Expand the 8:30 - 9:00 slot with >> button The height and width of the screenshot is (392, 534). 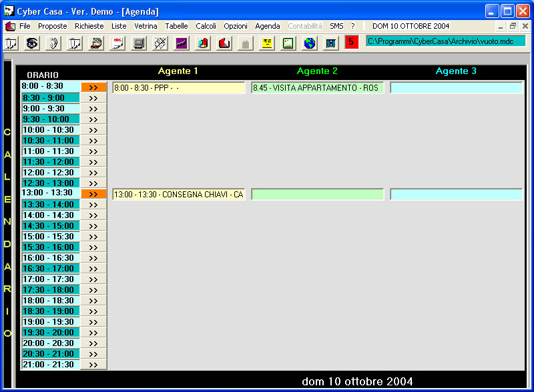[93, 98]
